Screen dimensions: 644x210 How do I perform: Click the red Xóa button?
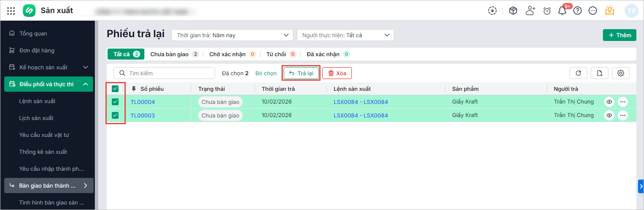pos(337,73)
